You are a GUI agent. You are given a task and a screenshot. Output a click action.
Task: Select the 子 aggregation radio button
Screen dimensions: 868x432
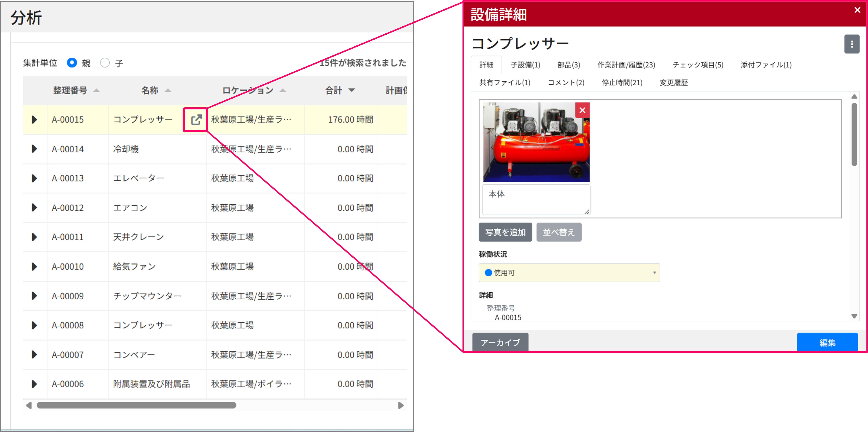click(x=105, y=63)
